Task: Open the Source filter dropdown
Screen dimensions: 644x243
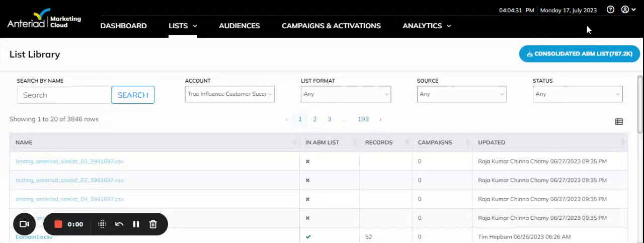Action: pos(461,94)
